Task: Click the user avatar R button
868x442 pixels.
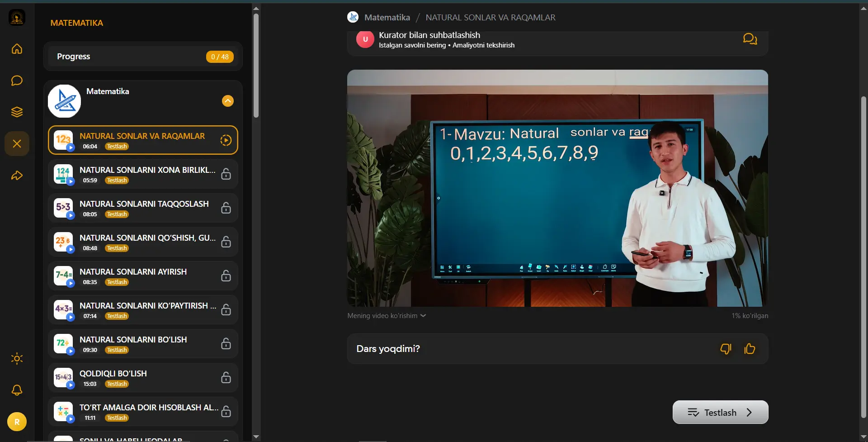Action: pos(17,422)
